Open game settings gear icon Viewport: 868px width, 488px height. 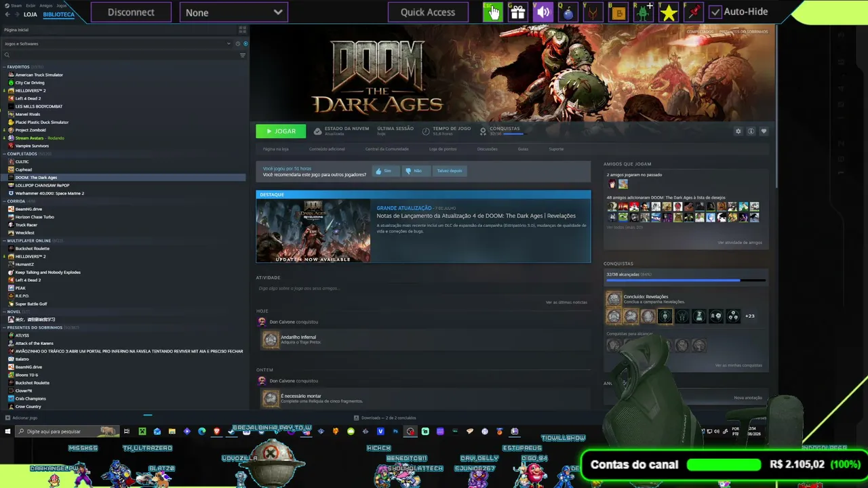pos(738,131)
